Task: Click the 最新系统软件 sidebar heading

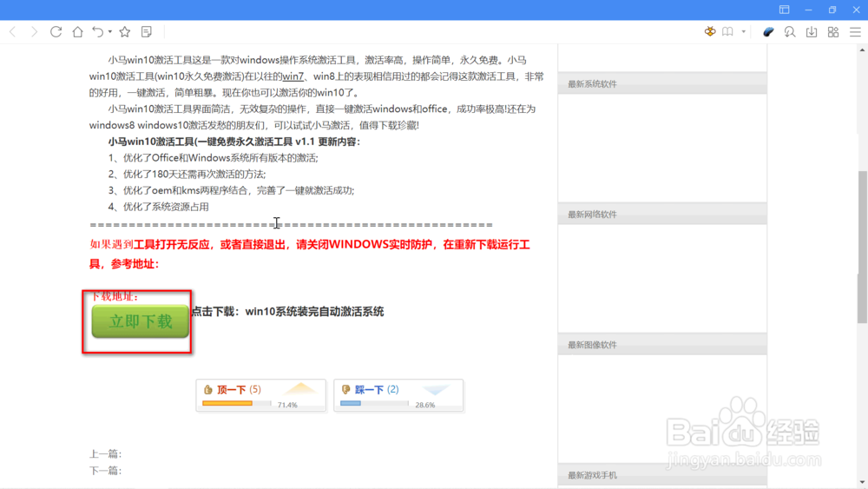Action: tap(592, 84)
